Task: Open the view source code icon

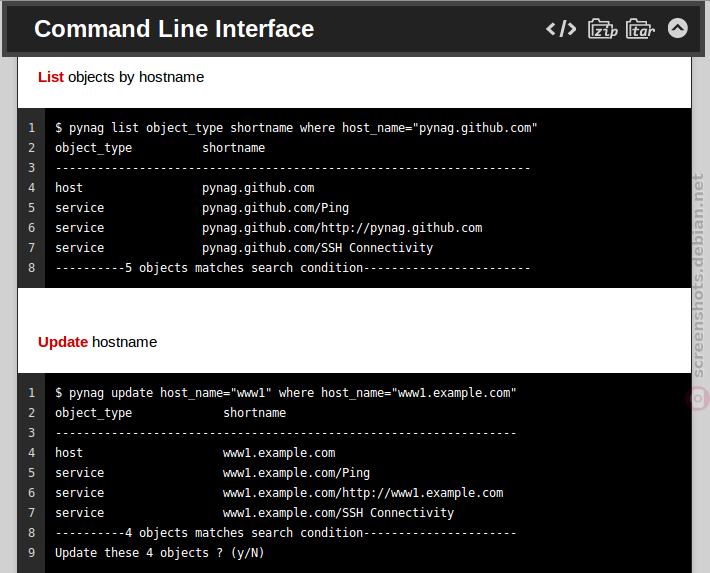Action: pos(561,29)
